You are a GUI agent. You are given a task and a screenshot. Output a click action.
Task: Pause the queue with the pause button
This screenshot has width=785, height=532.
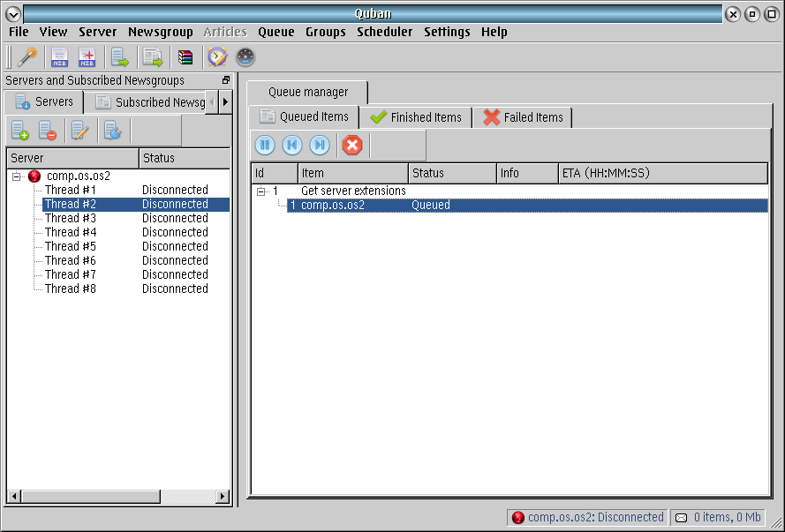[x=265, y=146]
